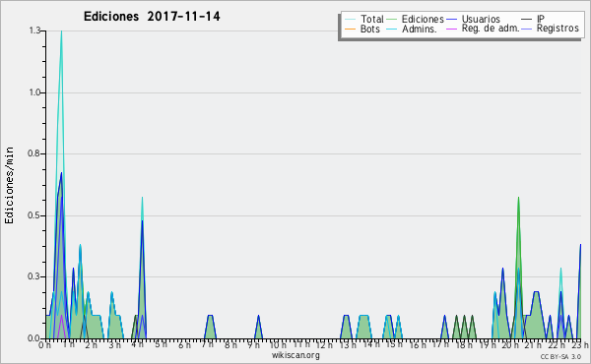Click the 13 h tick label
This screenshot has width=591, height=364.
tap(348, 344)
